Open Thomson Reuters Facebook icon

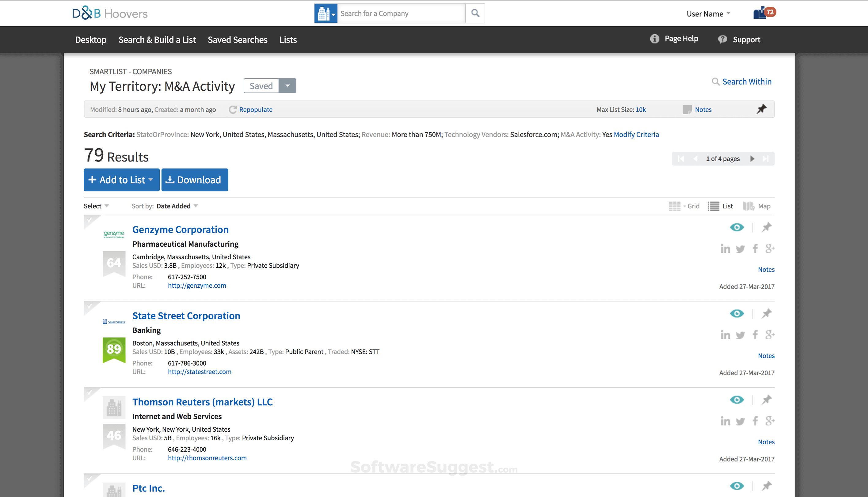[755, 421]
